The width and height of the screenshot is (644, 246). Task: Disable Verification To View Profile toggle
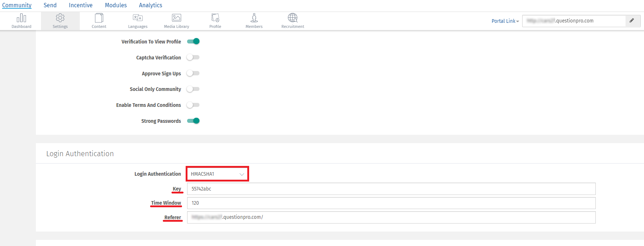pyautogui.click(x=193, y=41)
